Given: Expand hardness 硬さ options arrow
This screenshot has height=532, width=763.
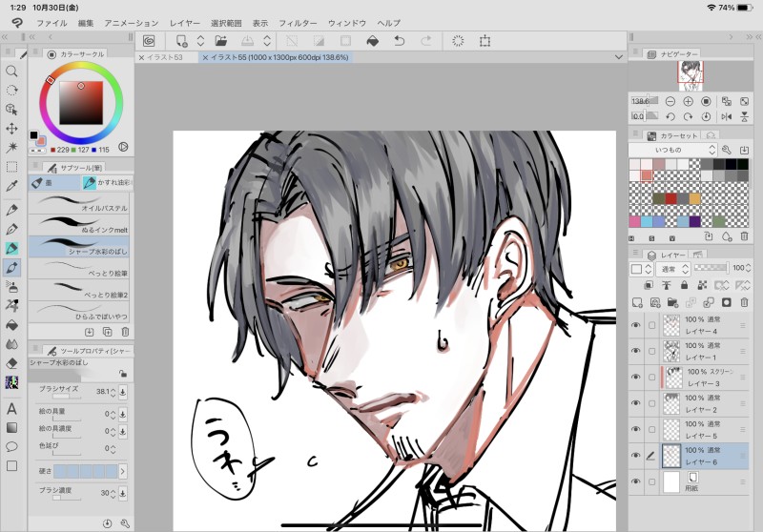Looking at the screenshot, I should click(x=123, y=471).
